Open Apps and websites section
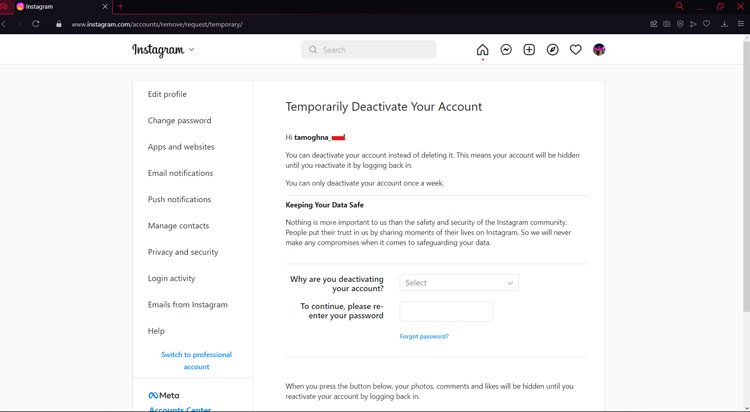 click(181, 147)
